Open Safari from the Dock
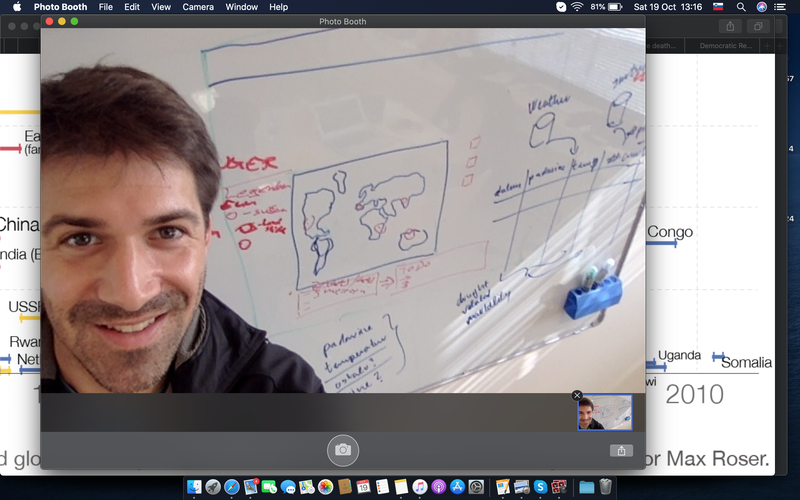 click(x=232, y=487)
